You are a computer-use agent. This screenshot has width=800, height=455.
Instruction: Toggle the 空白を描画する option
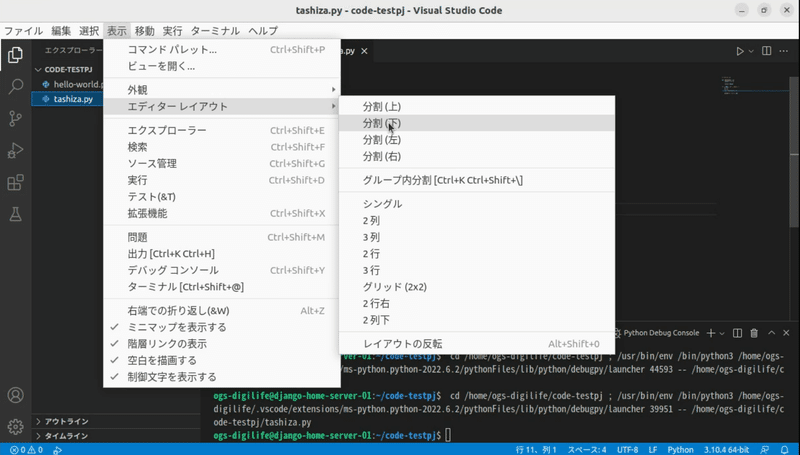click(x=221, y=361)
